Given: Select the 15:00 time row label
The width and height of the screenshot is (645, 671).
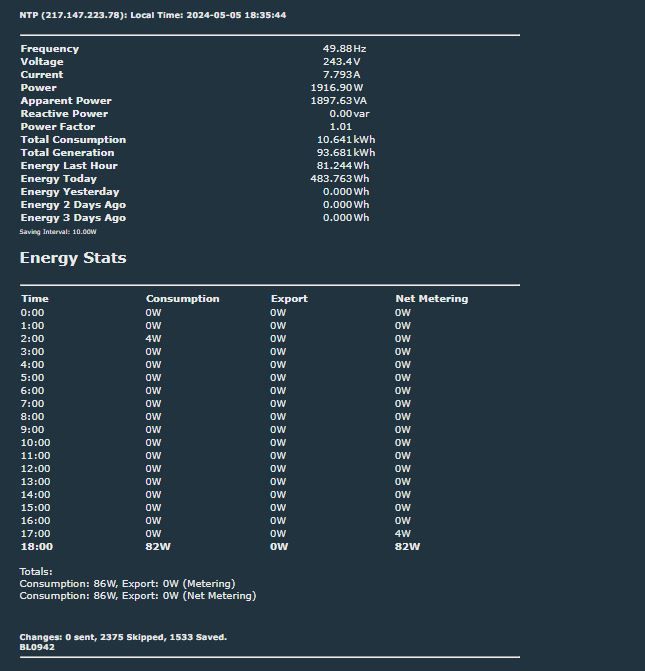Looking at the screenshot, I should point(36,508).
